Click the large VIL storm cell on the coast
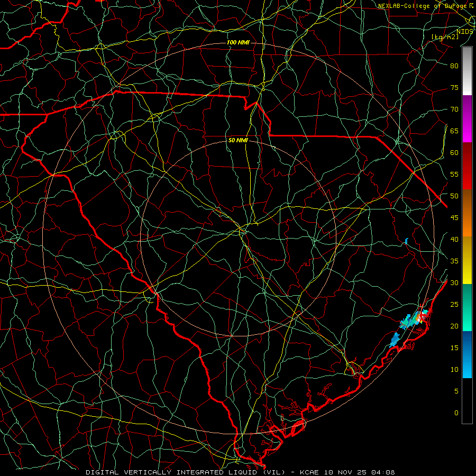The width and height of the screenshot is (476, 476). pyautogui.click(x=415, y=319)
